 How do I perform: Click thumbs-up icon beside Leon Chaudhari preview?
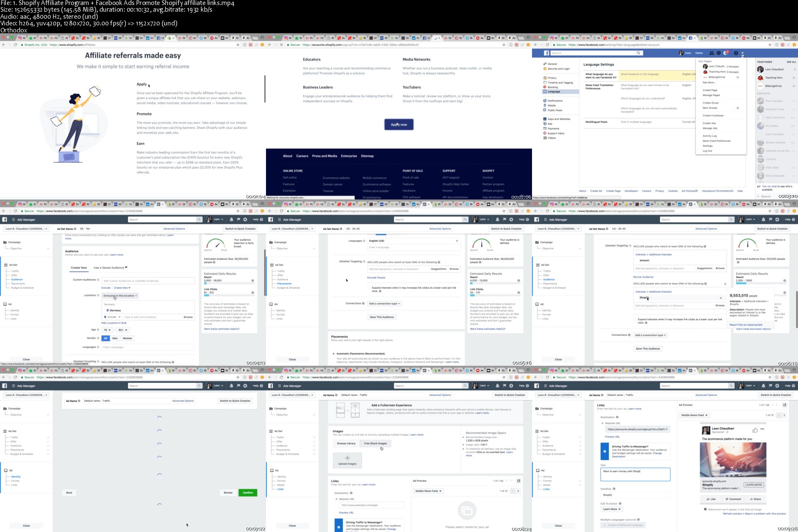755,430
